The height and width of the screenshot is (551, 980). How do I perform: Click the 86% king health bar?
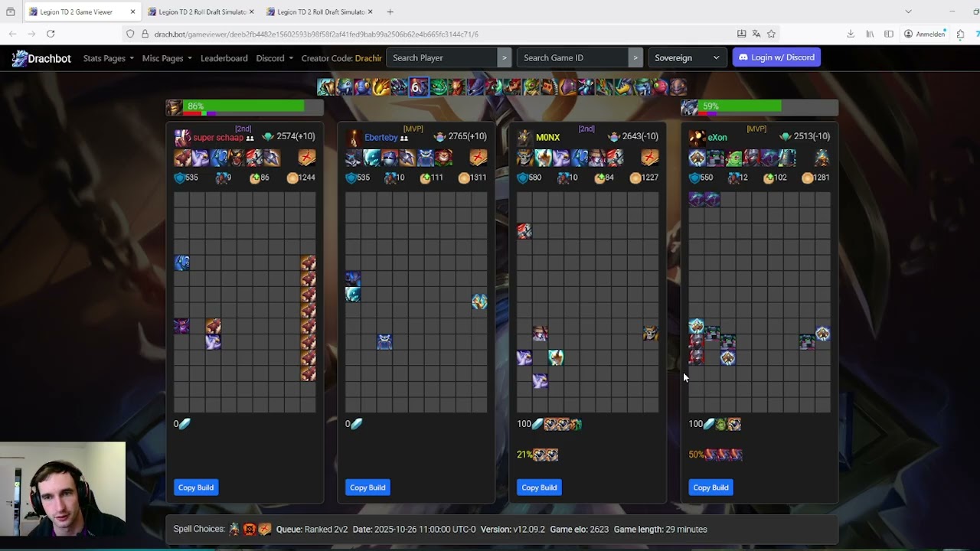pyautogui.click(x=253, y=107)
